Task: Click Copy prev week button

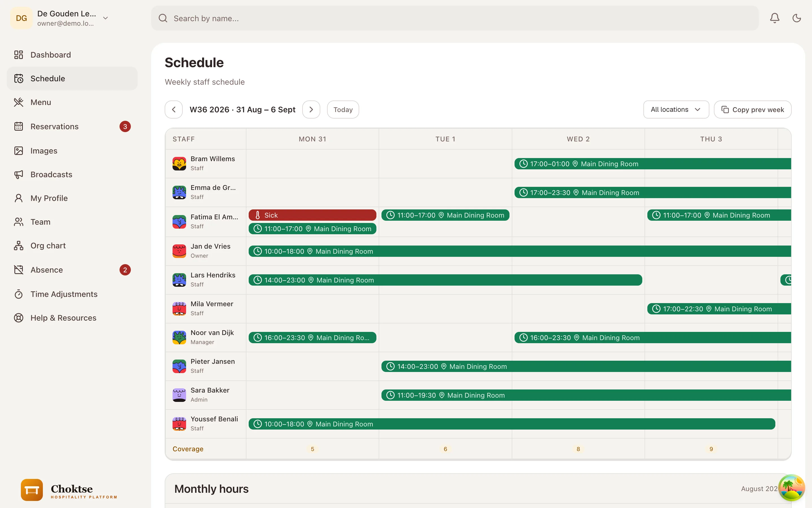Action: tap(753, 110)
